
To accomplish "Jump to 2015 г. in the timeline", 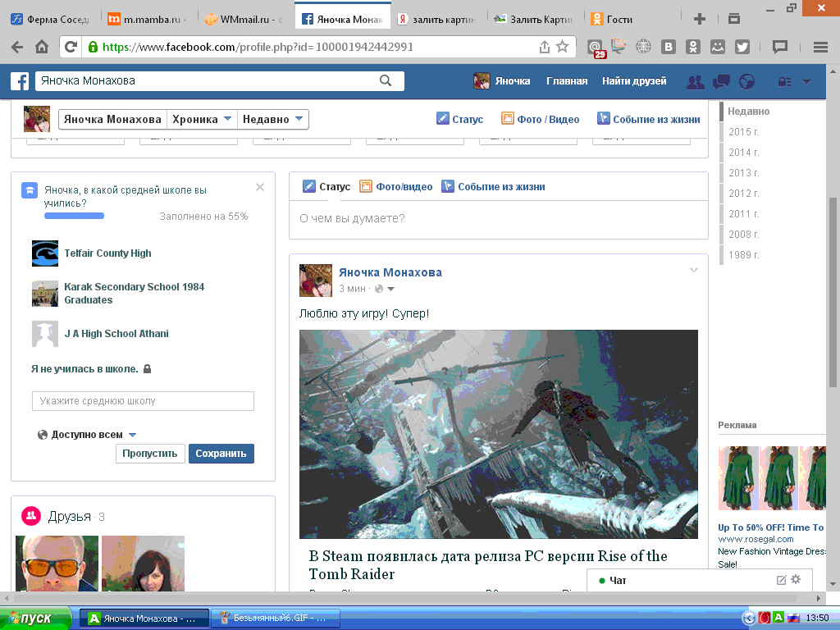I will [743, 132].
